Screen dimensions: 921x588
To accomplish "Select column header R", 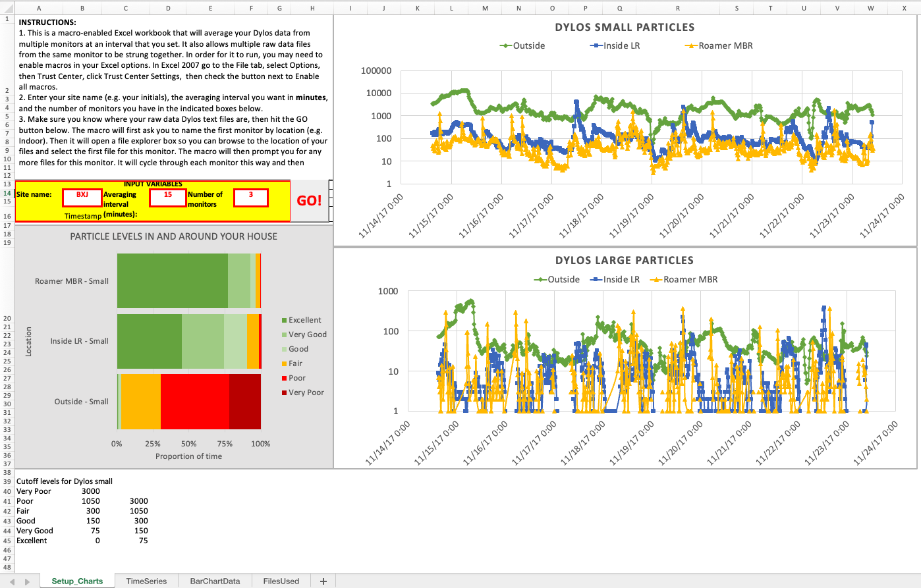I will [x=678, y=8].
